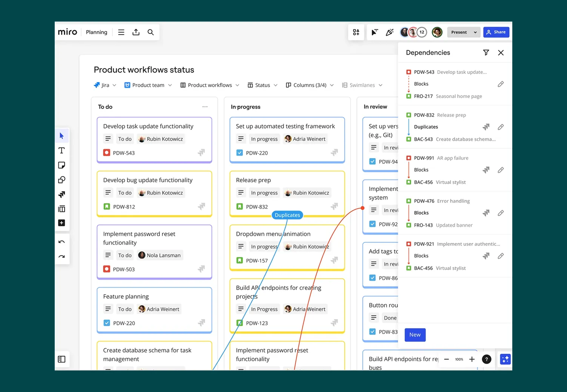Open the Miro AI sparkle button

[505, 359]
